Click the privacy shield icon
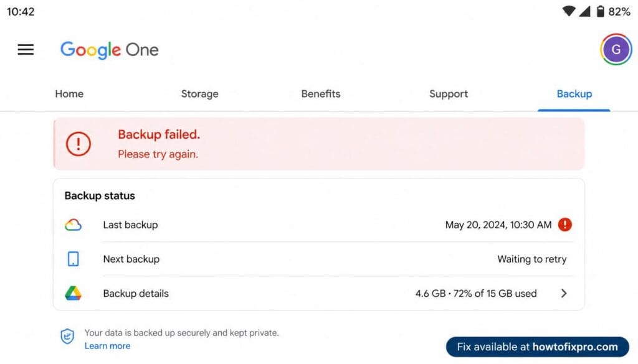This screenshot has width=638, height=364. point(67,337)
